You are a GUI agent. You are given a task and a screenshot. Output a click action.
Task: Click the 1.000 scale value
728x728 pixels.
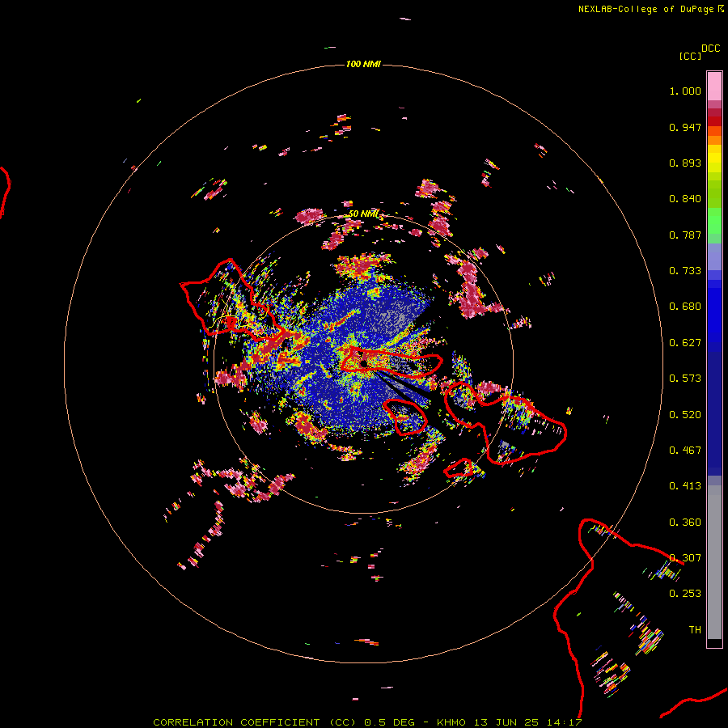tap(685, 91)
